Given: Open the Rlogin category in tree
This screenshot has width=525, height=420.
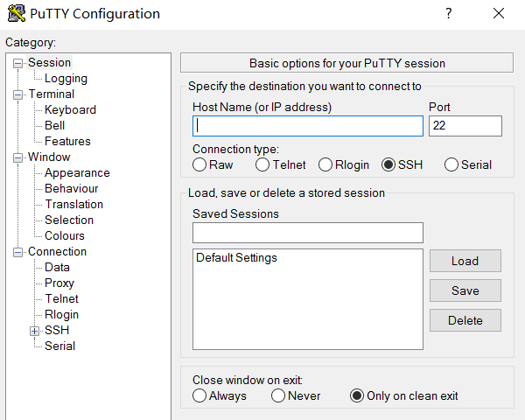Looking at the screenshot, I should (x=61, y=314).
